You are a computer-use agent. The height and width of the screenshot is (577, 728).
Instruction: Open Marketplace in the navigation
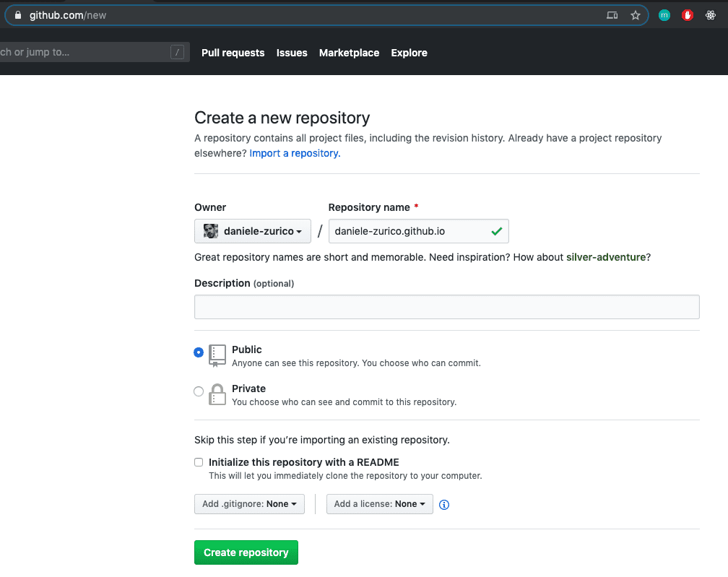coord(349,53)
